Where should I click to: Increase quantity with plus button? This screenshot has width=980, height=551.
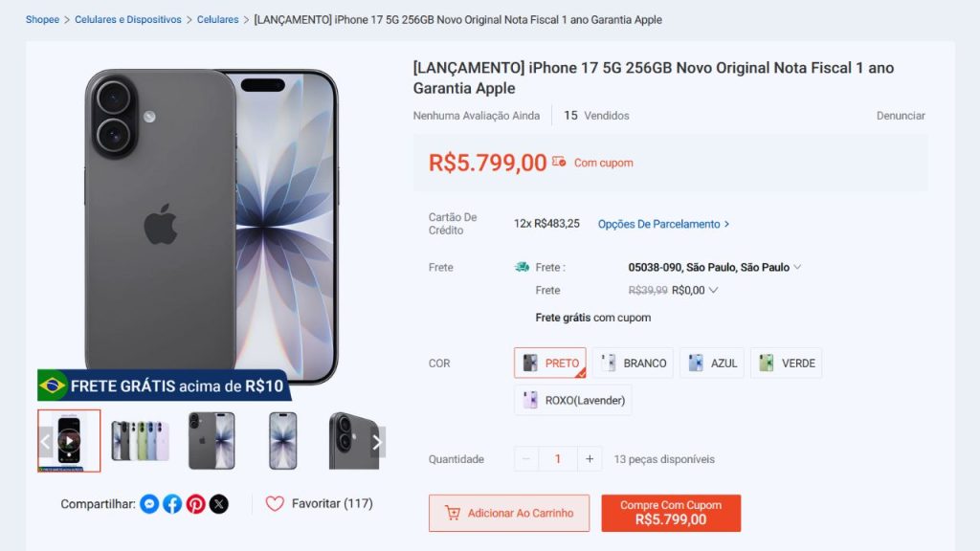click(590, 459)
